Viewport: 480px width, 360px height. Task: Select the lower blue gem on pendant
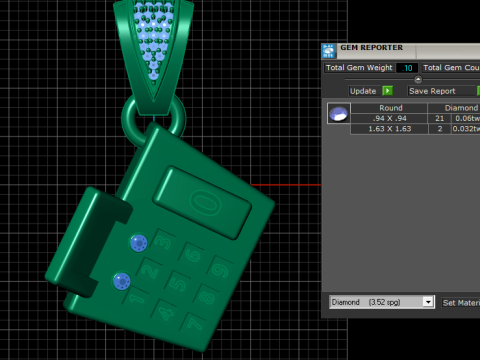tap(122, 281)
